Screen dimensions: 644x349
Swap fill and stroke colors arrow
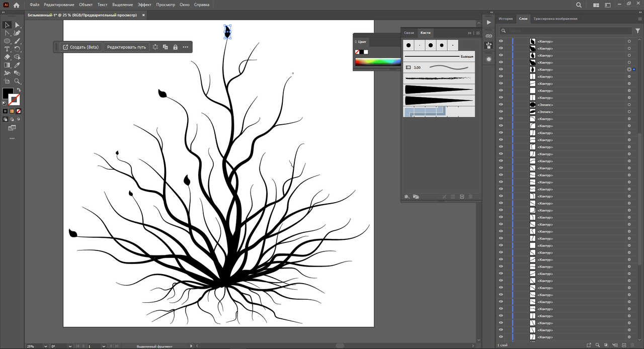19,90
